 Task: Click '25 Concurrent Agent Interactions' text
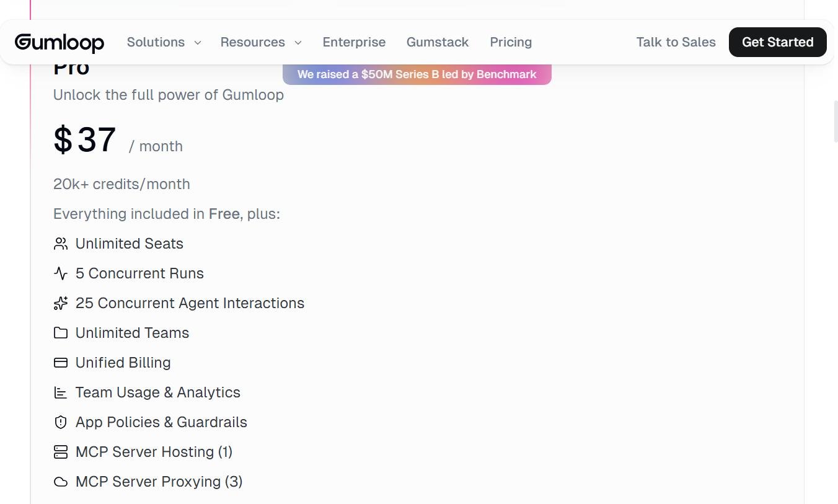tap(190, 303)
